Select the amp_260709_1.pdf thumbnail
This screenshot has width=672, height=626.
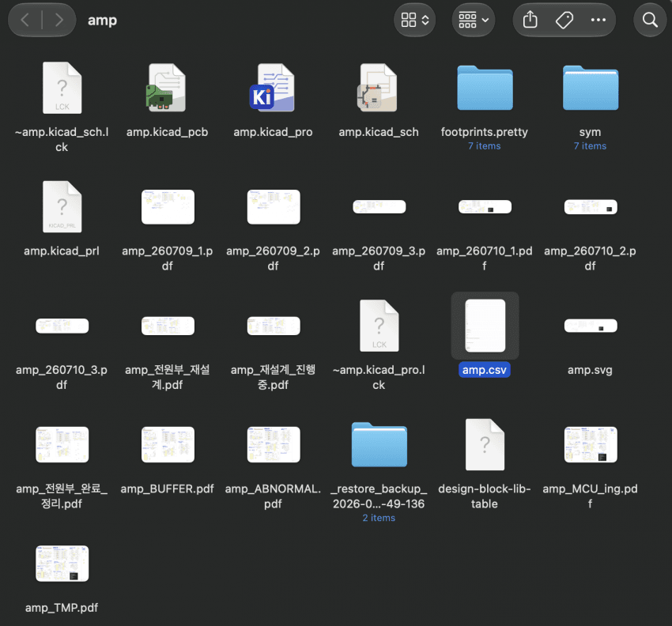168,207
